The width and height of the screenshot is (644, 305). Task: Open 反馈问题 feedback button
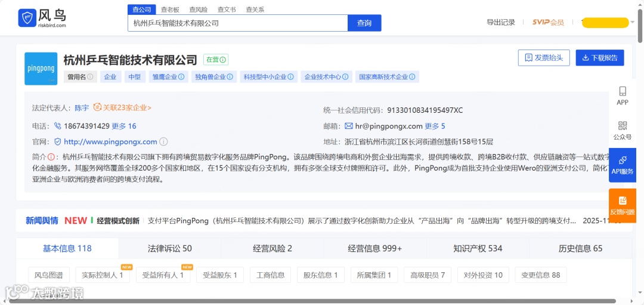tap(623, 205)
